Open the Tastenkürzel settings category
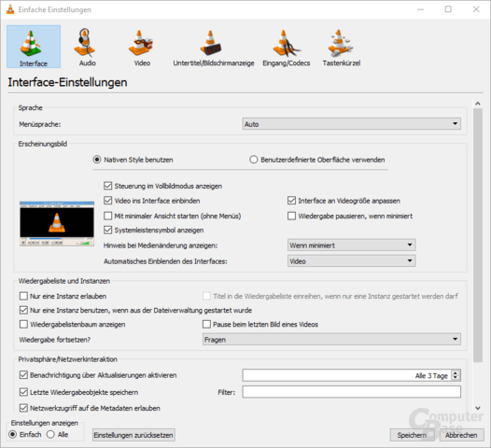 pos(342,47)
